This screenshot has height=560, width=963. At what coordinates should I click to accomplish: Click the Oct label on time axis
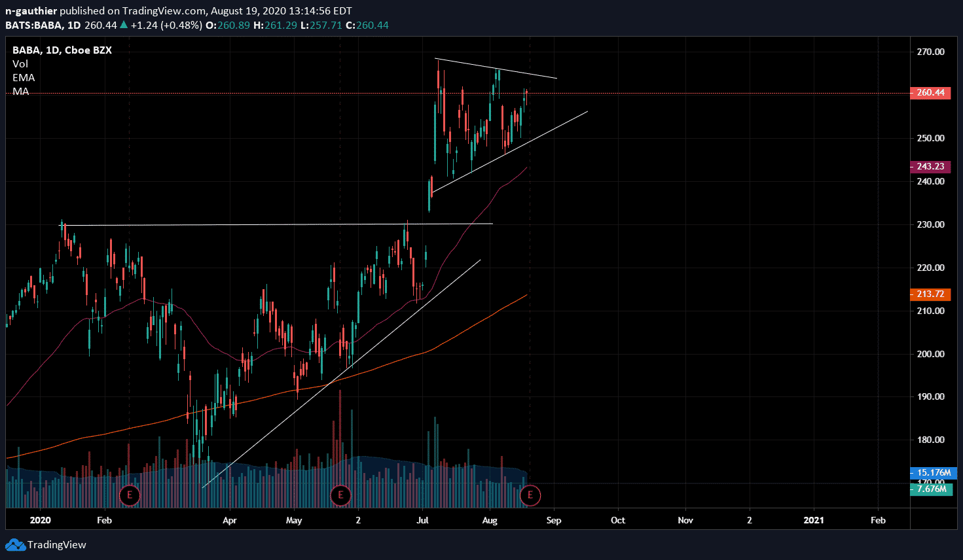[x=618, y=521]
